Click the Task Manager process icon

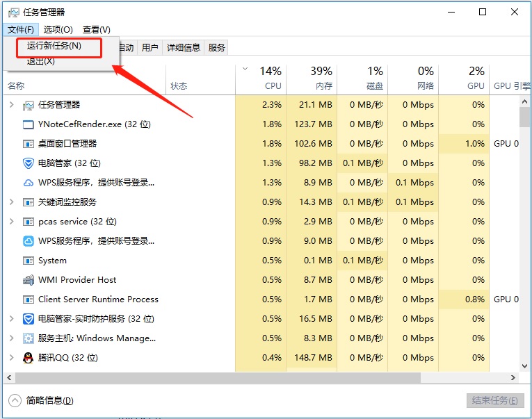click(x=29, y=105)
